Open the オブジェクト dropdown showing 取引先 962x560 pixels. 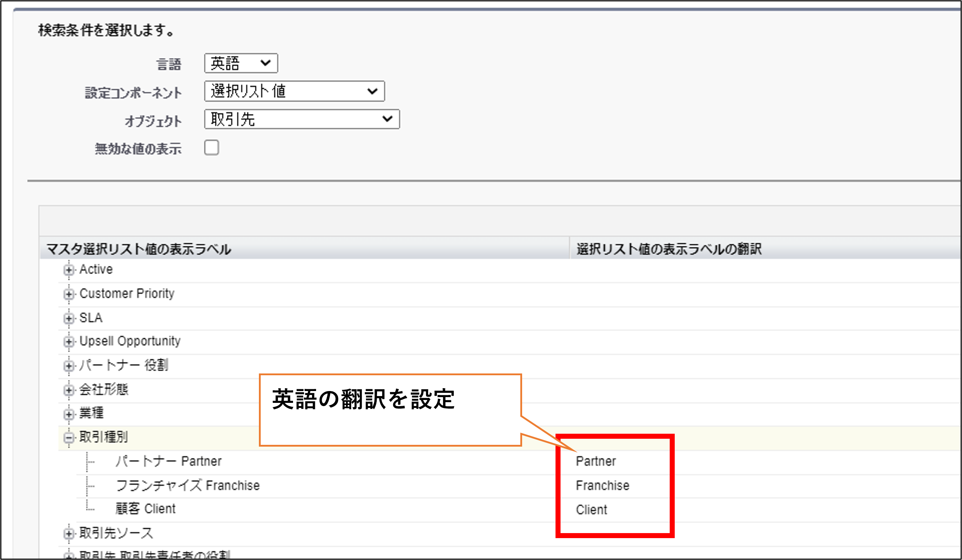point(302,119)
